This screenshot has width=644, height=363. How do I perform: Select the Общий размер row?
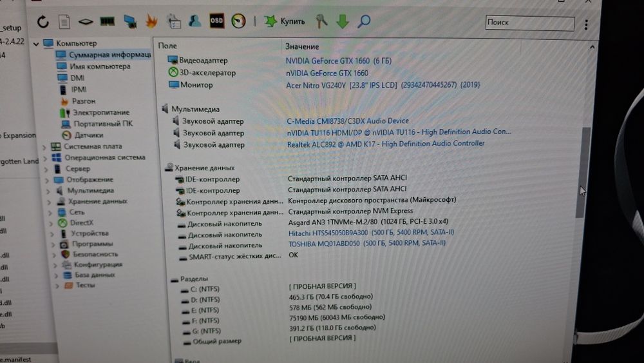(x=213, y=341)
